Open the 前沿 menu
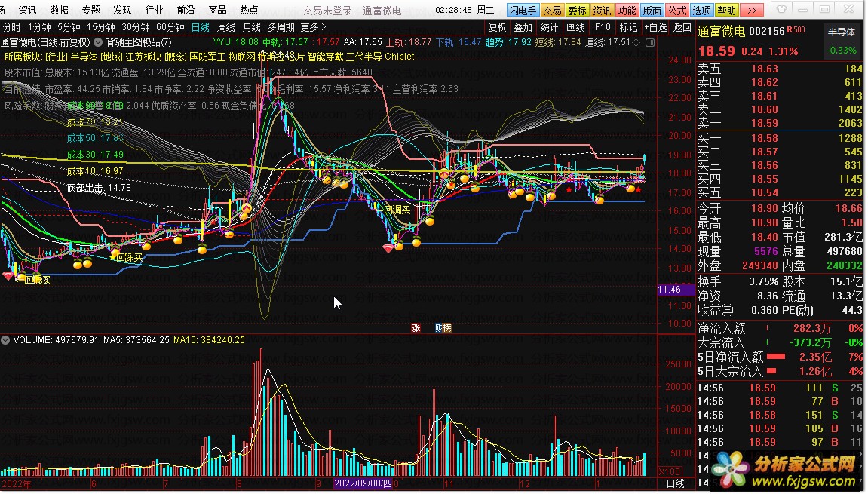Viewport: 868px width, 494px height. tap(186, 10)
